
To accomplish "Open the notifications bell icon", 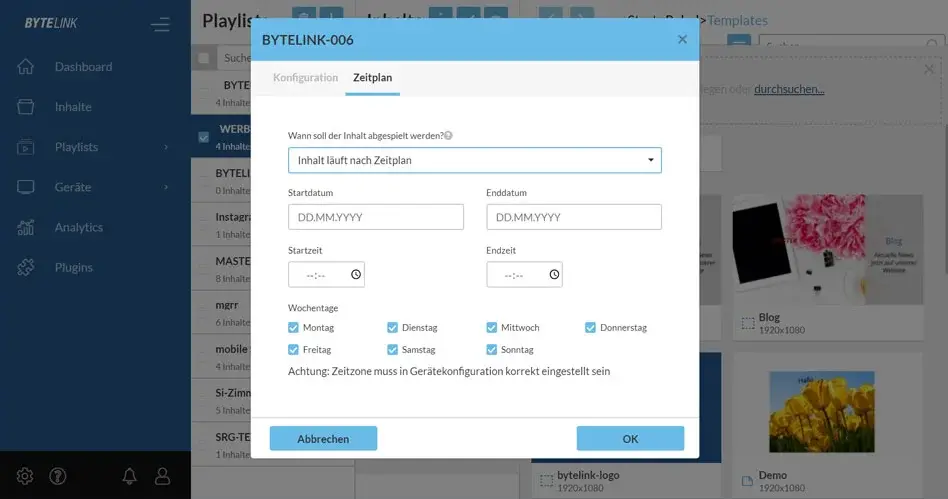I will tap(129, 477).
